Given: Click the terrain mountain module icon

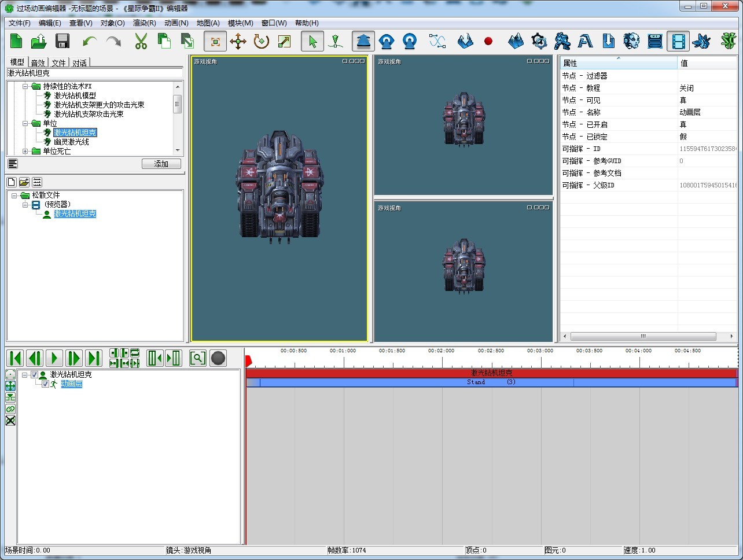Looking at the screenshot, I should (516, 41).
